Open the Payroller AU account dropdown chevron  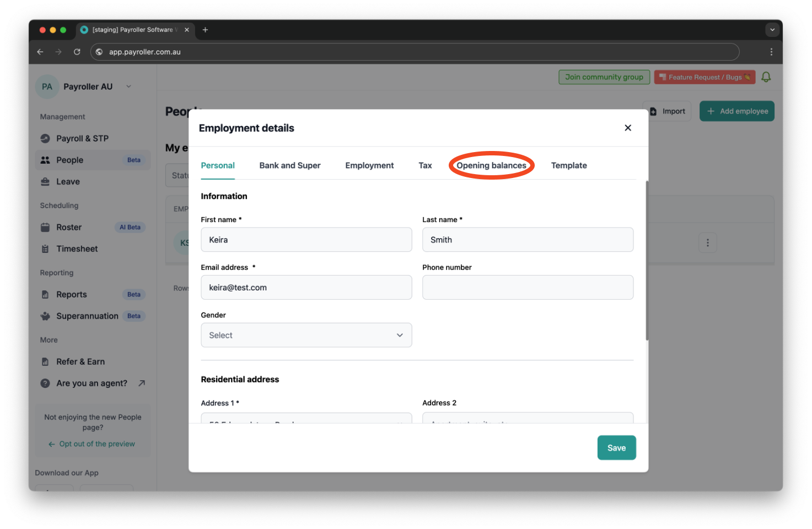click(x=128, y=86)
